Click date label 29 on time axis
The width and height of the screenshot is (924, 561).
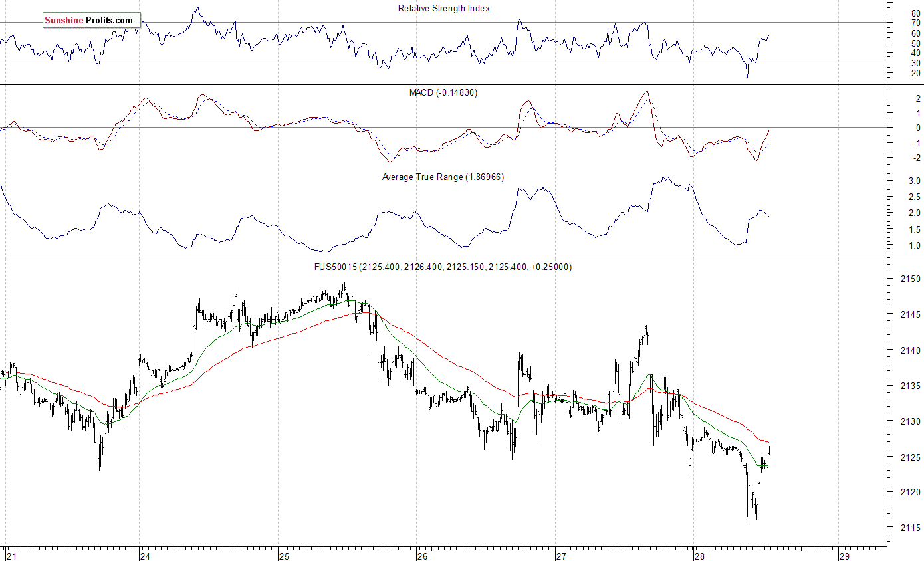[844, 556]
